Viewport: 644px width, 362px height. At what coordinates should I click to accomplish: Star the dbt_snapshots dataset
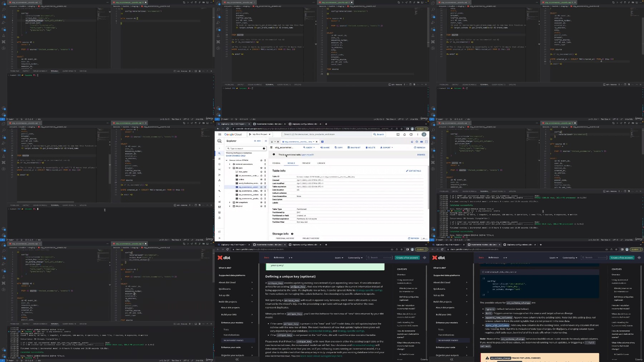(261, 202)
